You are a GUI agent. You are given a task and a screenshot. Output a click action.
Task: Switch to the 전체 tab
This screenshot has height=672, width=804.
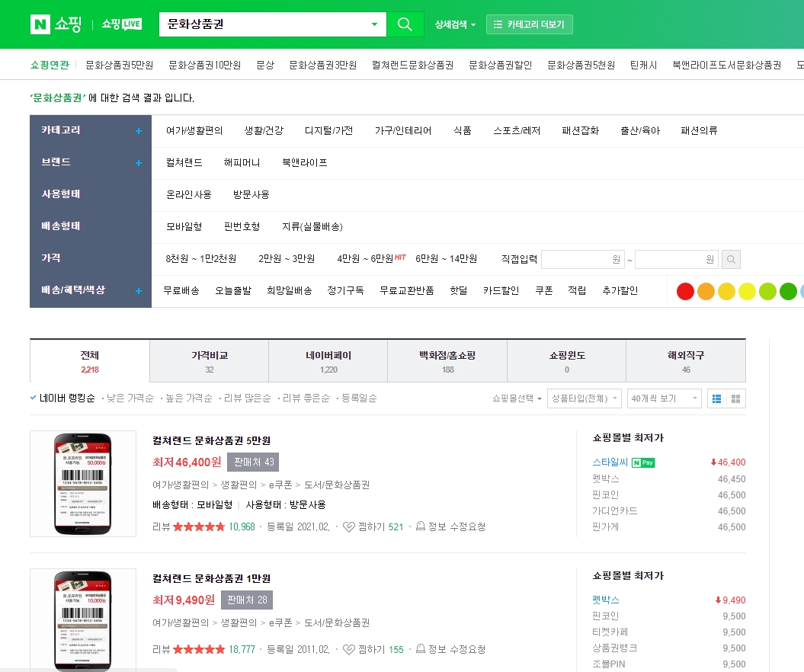(x=90, y=361)
